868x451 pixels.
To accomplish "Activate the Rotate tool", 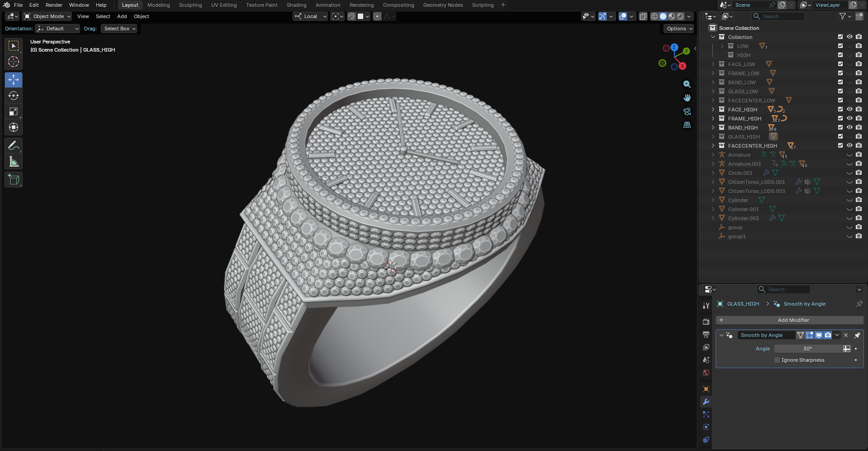I will click(x=14, y=96).
